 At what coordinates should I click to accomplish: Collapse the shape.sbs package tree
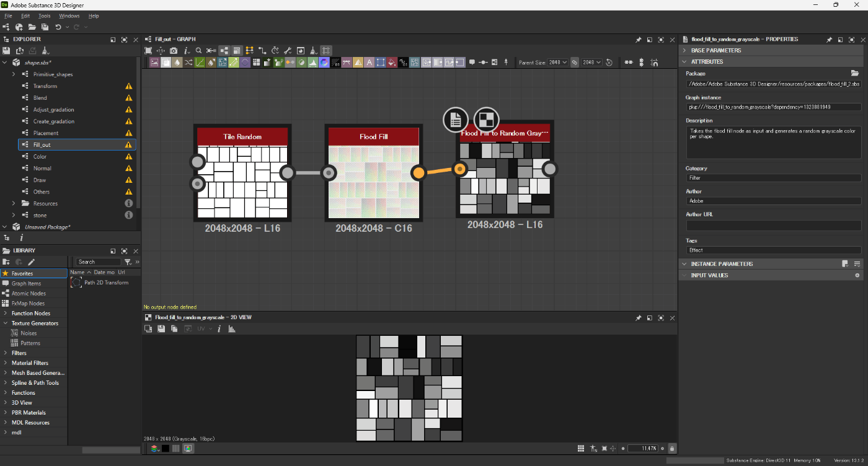point(5,63)
